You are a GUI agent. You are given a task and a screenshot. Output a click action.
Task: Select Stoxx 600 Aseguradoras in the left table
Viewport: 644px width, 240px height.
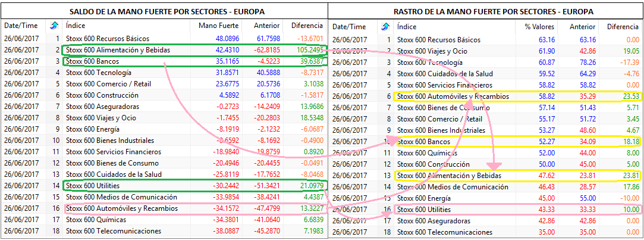(102, 107)
